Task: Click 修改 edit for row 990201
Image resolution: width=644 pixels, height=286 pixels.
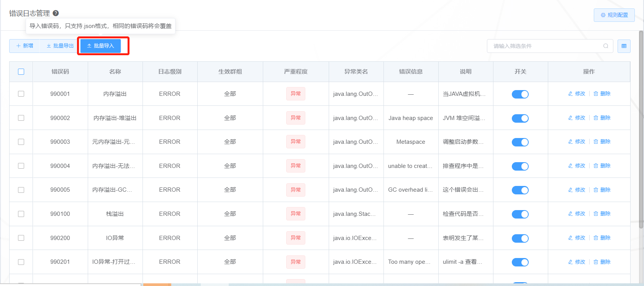Action: tap(577, 262)
